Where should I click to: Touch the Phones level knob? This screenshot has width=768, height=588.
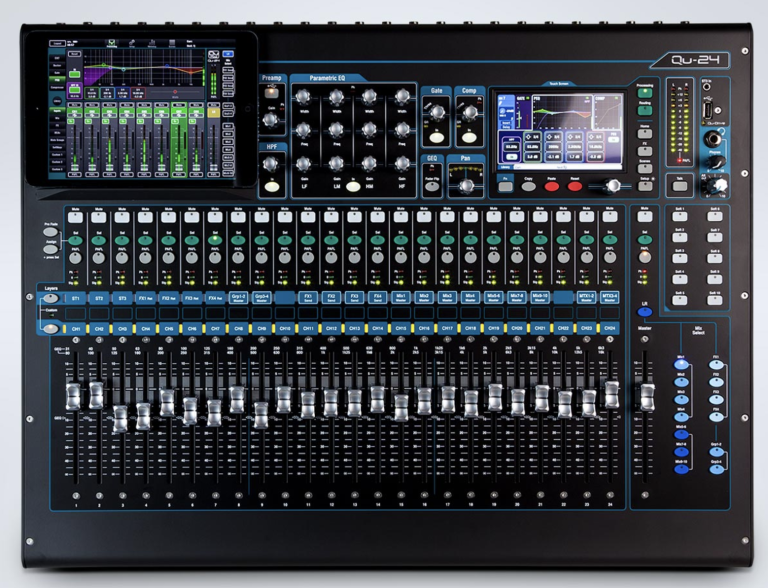(x=715, y=162)
